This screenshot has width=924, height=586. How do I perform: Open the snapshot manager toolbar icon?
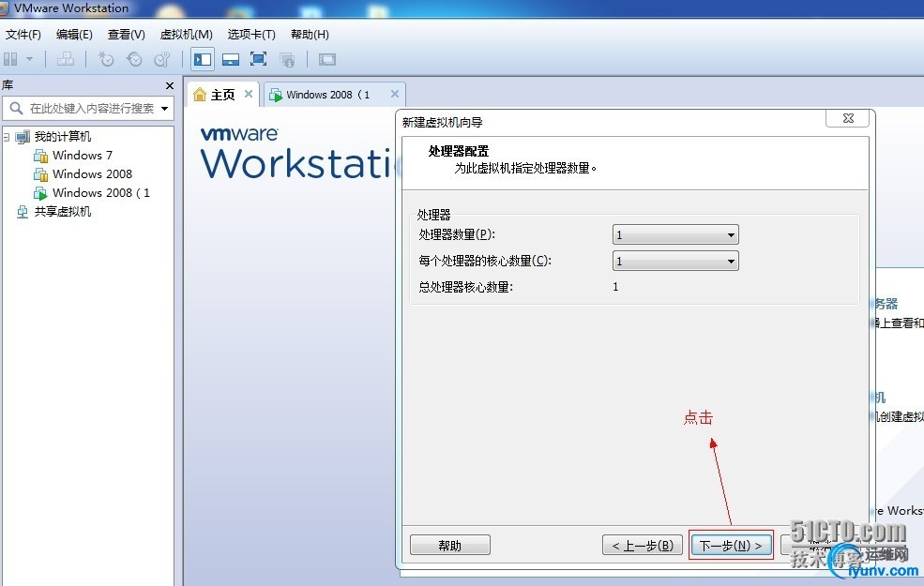[x=162, y=59]
